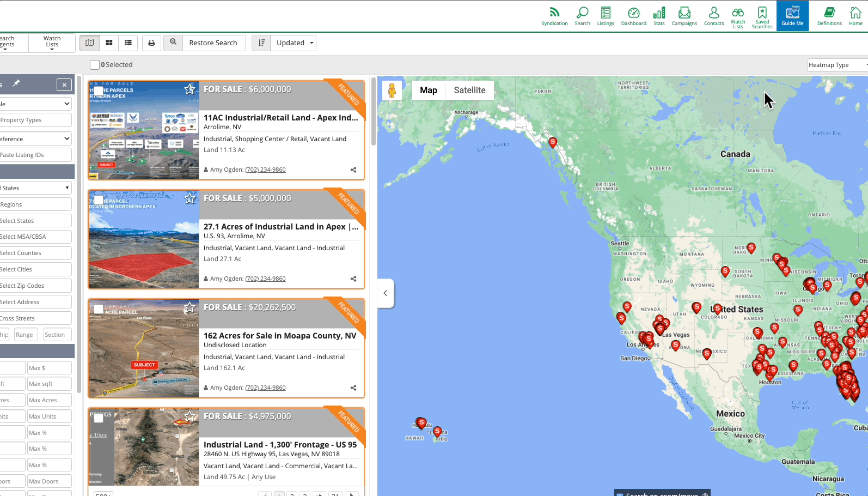Viewport: 868px width, 496px height.
Task: Open Industrial Land 1,300' Frontage listing title
Action: tap(280, 445)
